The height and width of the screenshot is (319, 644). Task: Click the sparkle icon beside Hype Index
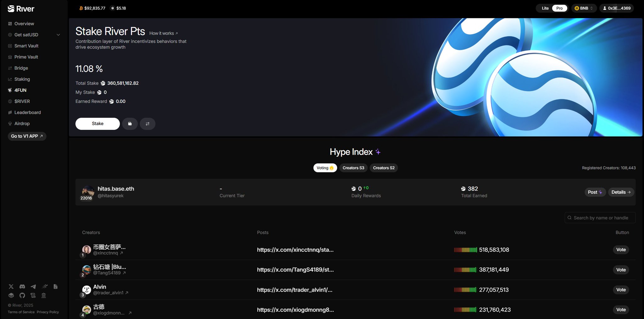click(x=378, y=152)
